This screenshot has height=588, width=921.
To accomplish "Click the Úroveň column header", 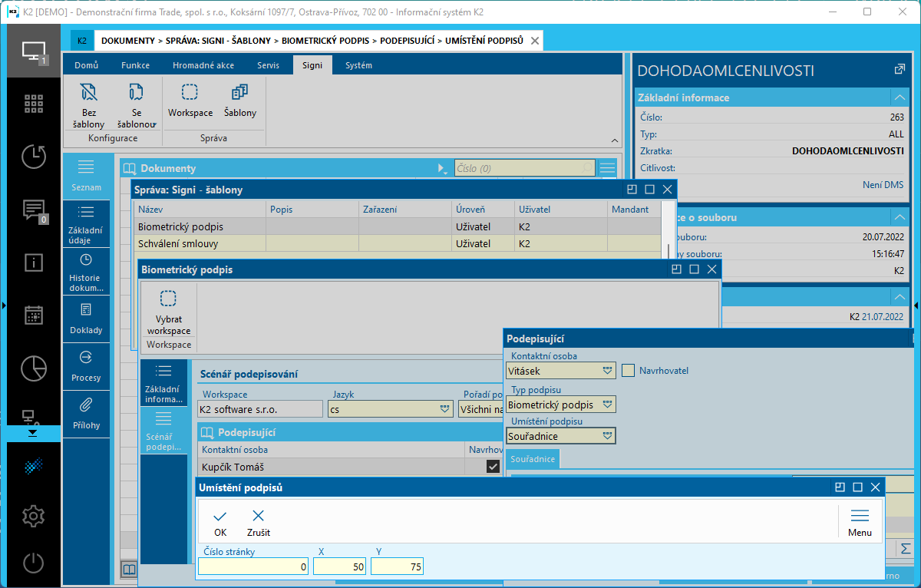I will tap(483, 209).
